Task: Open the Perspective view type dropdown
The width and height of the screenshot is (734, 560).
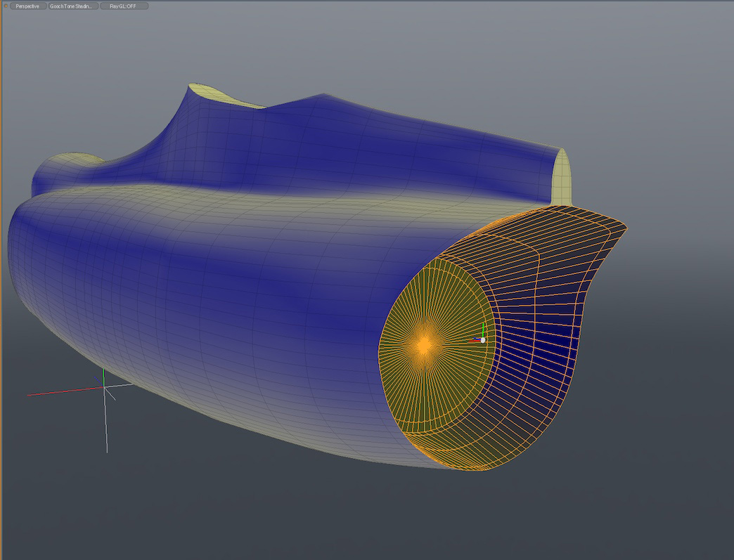Action: tap(27, 6)
